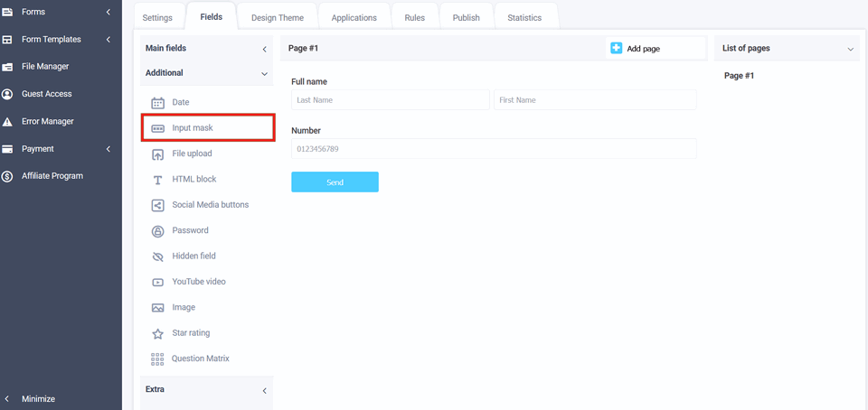Click the Social Media buttons share icon
Viewport: 868px width, 410px height.
157,205
